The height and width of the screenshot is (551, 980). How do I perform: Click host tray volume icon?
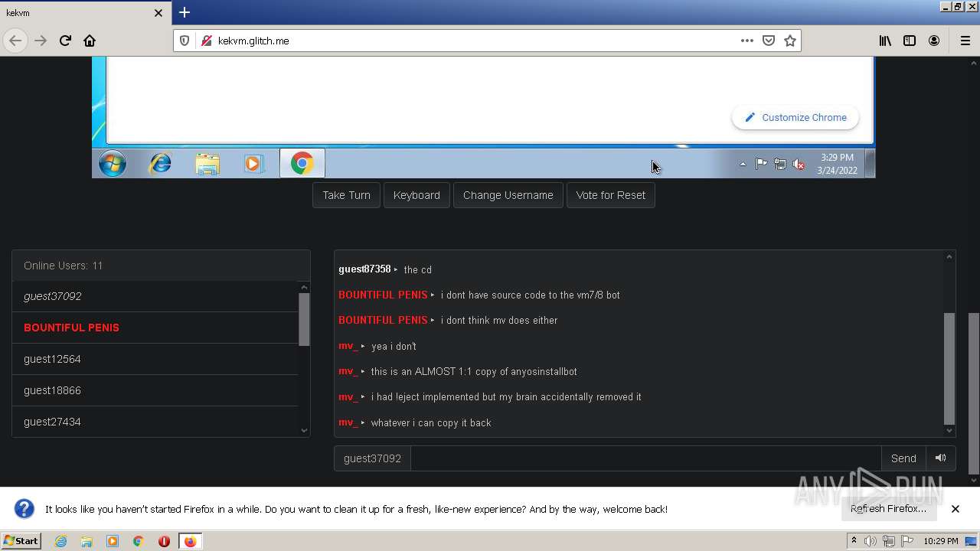[870, 541]
